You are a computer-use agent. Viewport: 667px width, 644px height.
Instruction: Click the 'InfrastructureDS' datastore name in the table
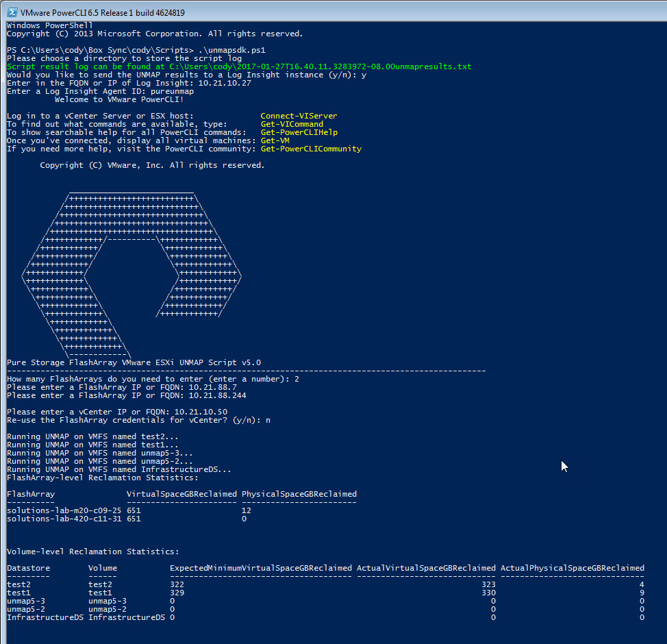[x=45, y=617]
